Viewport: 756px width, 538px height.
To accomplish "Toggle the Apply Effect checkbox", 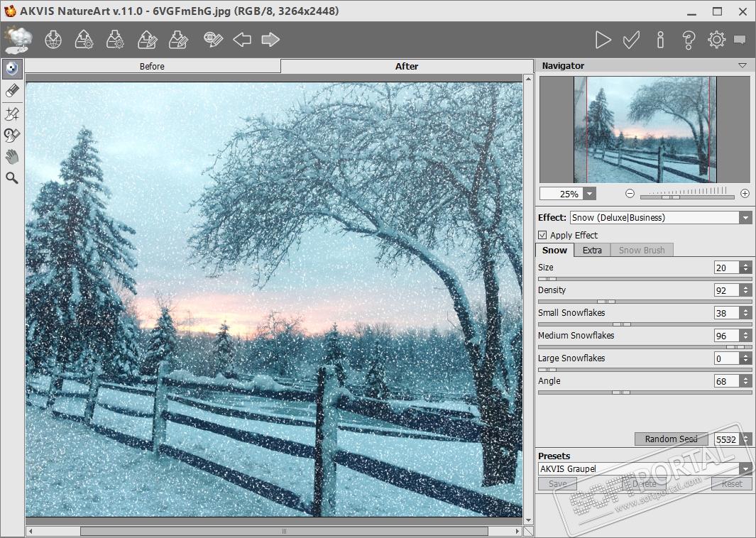I will 542,235.
